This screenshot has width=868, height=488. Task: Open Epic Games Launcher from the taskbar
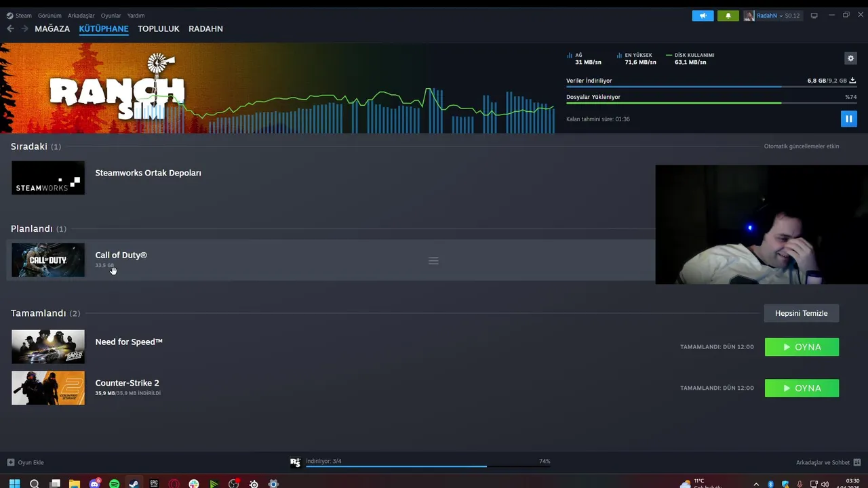154,483
